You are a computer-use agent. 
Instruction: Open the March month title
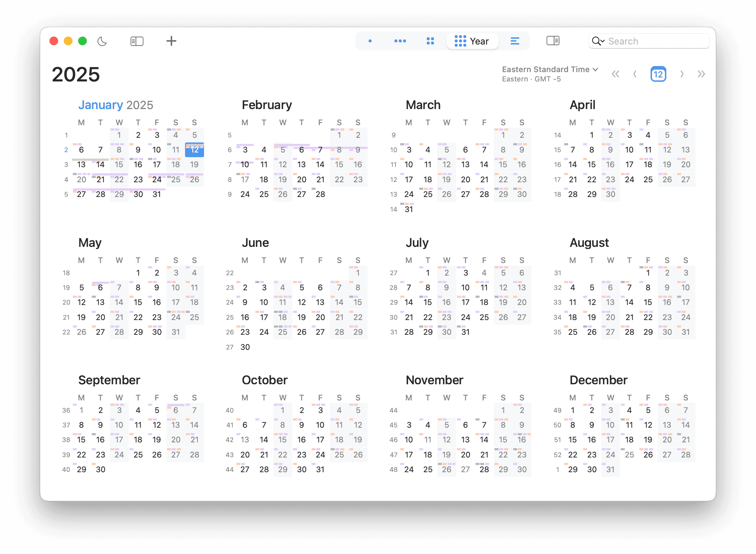(x=423, y=105)
